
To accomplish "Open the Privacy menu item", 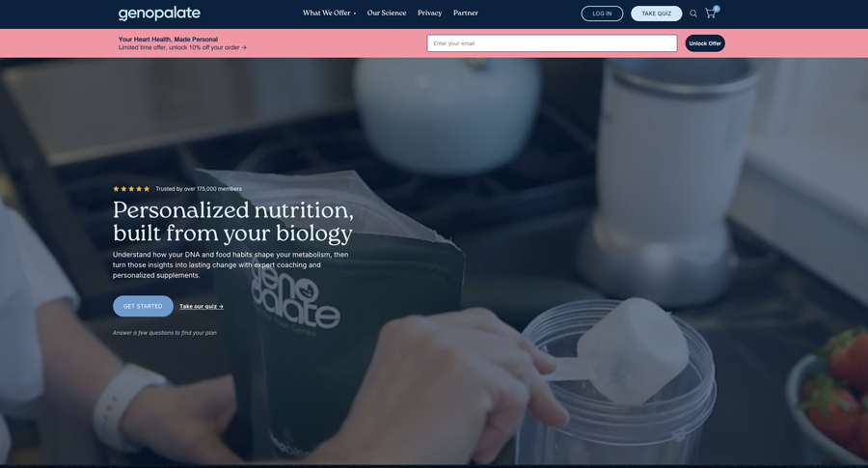I will point(429,13).
